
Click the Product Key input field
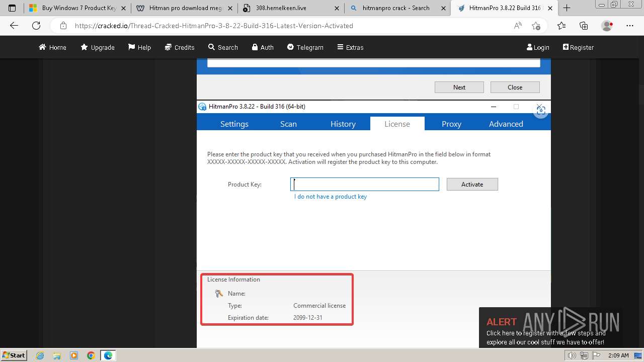(365, 184)
